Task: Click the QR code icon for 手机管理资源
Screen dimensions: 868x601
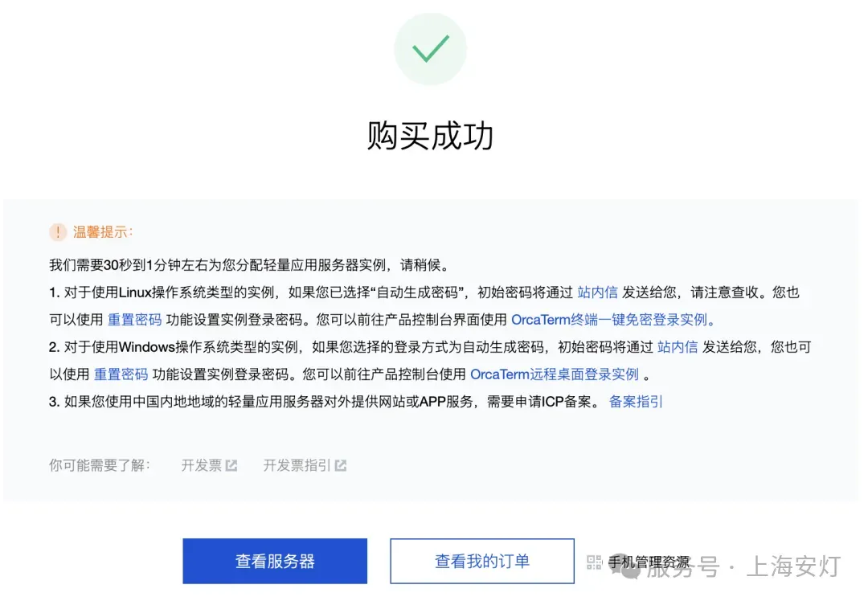Action: click(594, 562)
